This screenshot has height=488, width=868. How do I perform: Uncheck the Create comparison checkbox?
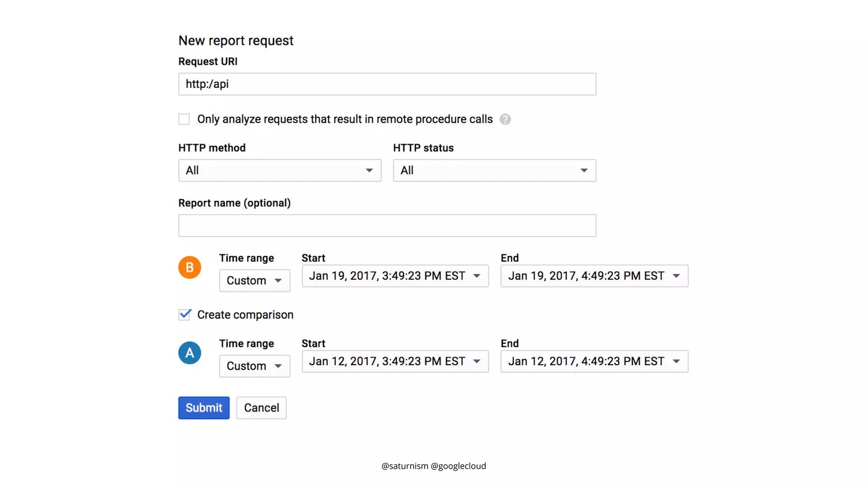pos(184,315)
